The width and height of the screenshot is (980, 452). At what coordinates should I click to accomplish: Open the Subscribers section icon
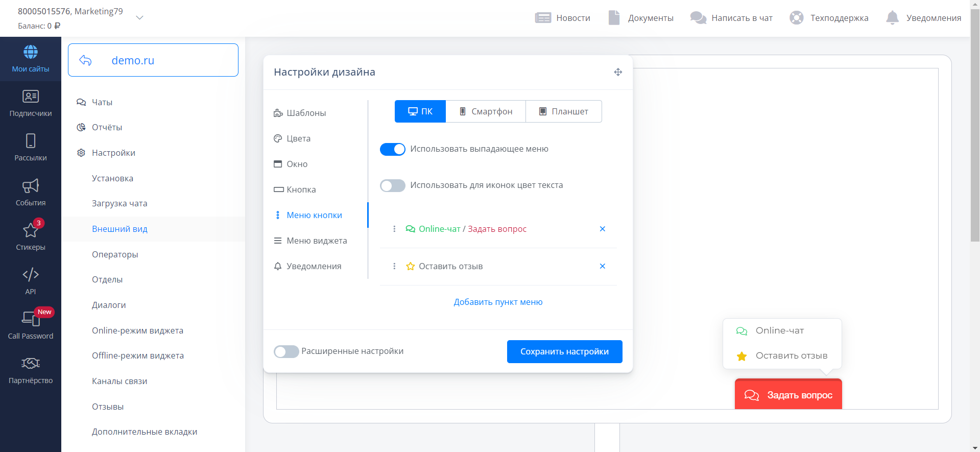click(x=30, y=97)
